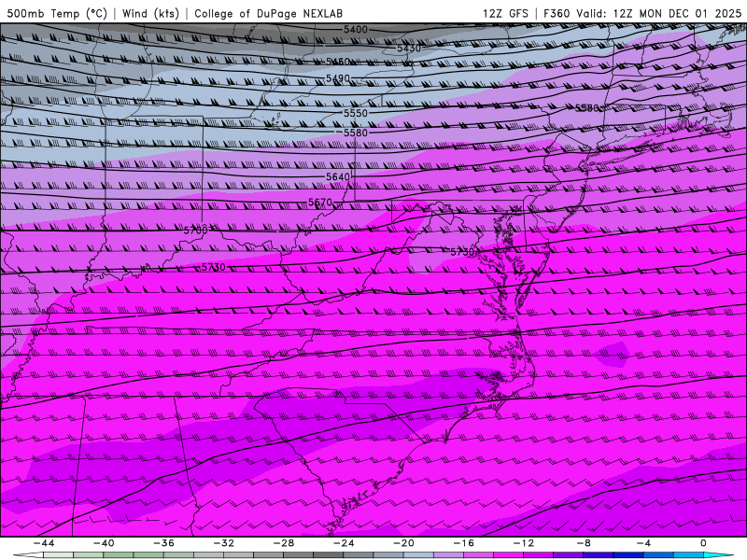
Task: Click the '12Z GFS' model run label
Action: pos(505,13)
